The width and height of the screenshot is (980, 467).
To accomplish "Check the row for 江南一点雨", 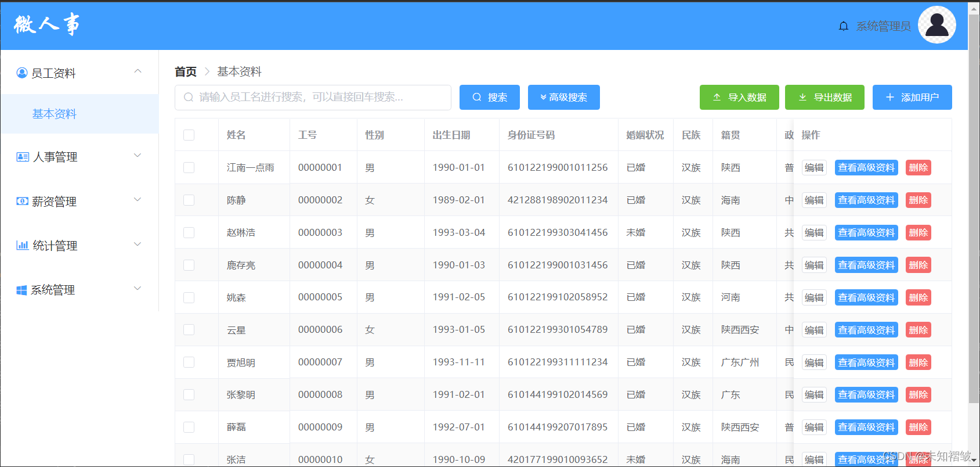I will tap(189, 167).
